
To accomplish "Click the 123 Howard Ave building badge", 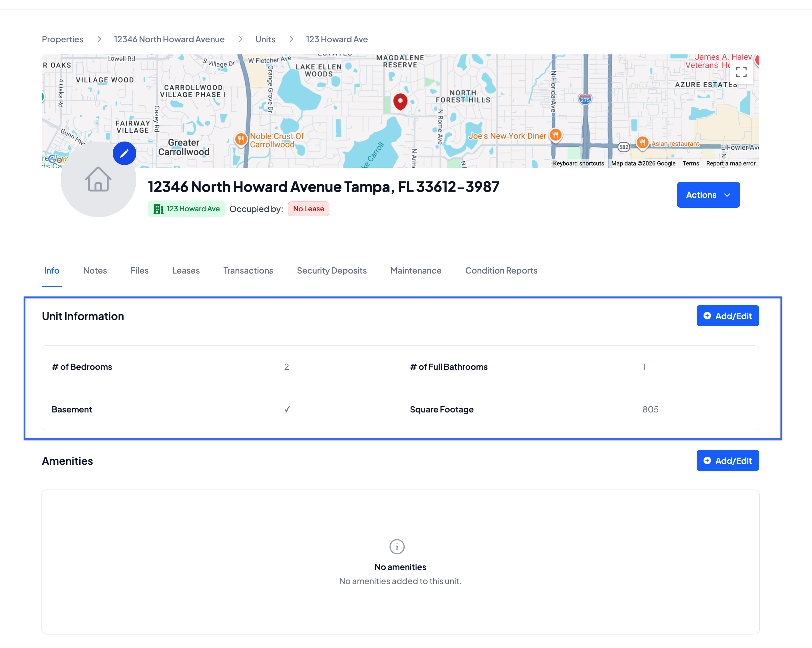I will tap(186, 209).
